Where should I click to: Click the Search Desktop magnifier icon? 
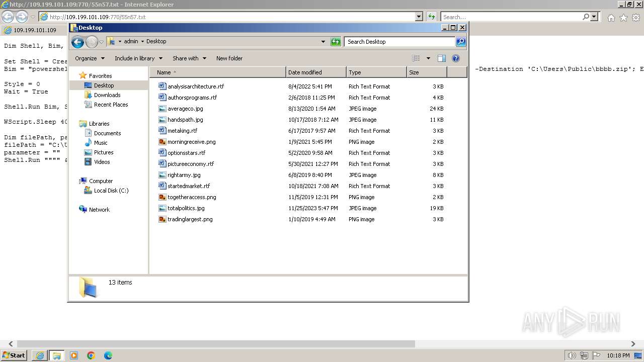(x=460, y=42)
